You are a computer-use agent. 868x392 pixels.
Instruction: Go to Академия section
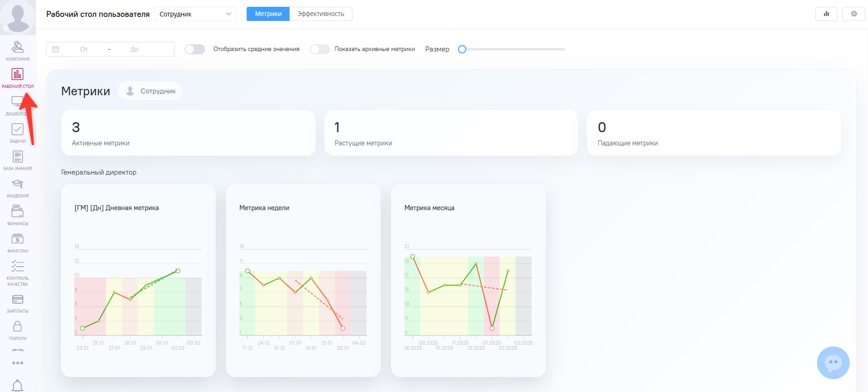pos(17,187)
